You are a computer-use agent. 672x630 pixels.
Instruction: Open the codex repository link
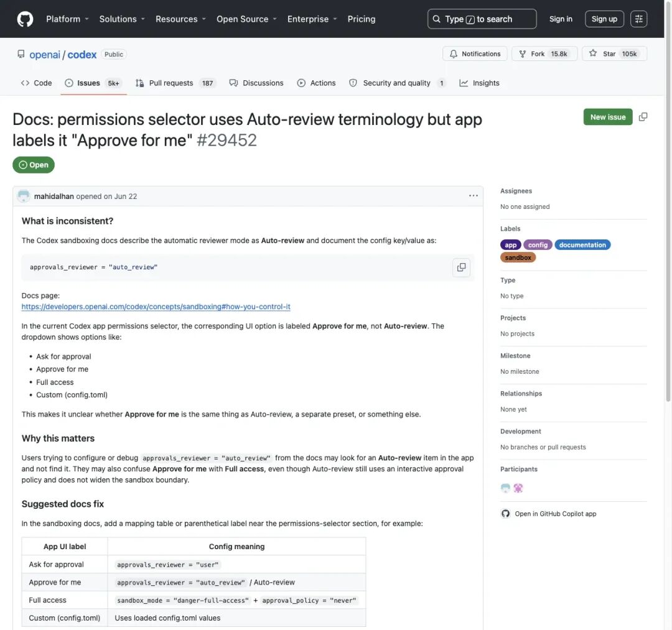coord(82,54)
